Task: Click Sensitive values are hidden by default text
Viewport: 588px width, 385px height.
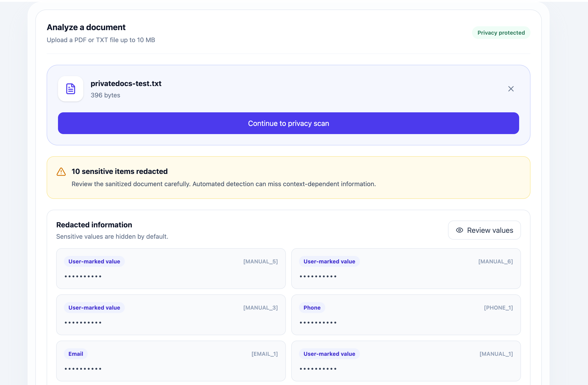Action: click(x=112, y=236)
